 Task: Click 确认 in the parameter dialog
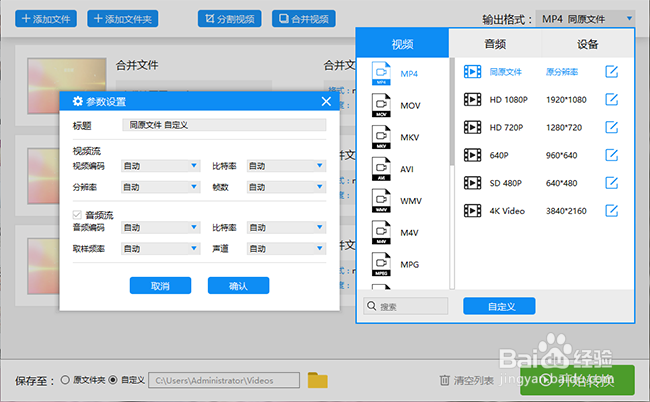[238, 285]
